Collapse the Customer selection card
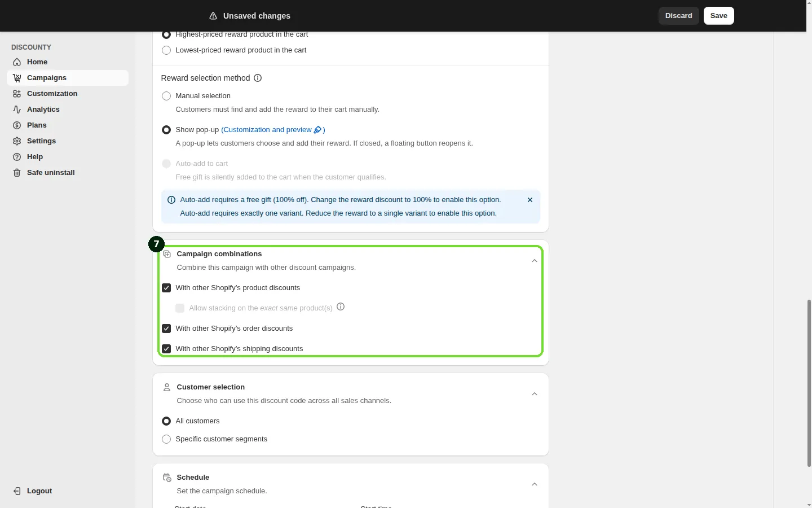 coord(535,394)
